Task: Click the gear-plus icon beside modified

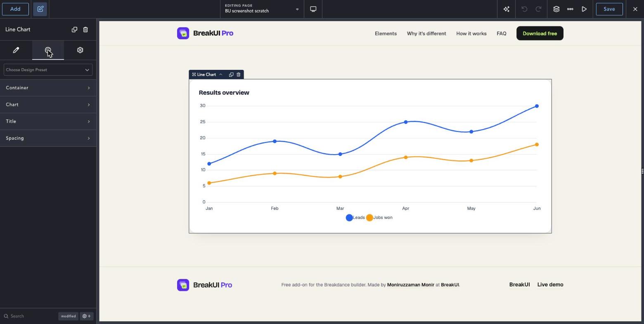Action: click(x=87, y=316)
